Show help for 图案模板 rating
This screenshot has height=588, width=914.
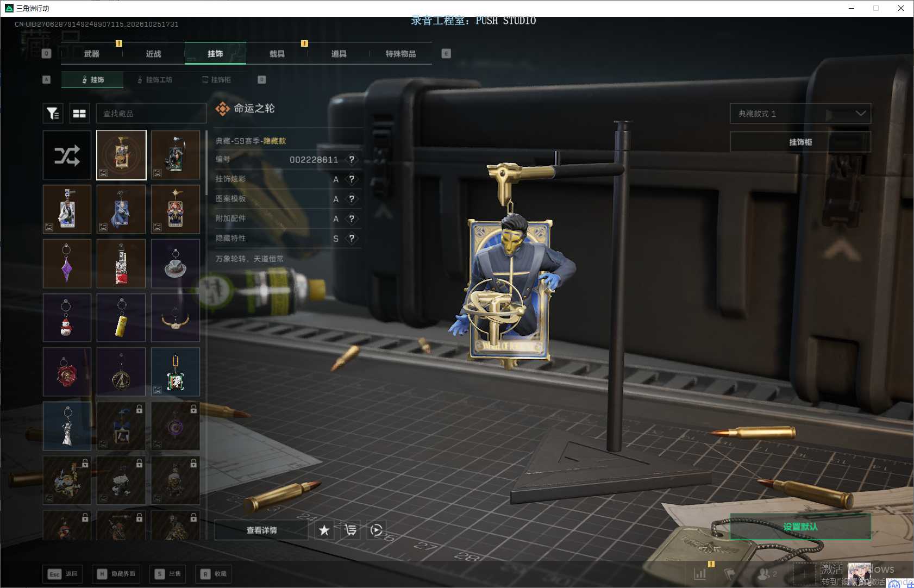[352, 199]
